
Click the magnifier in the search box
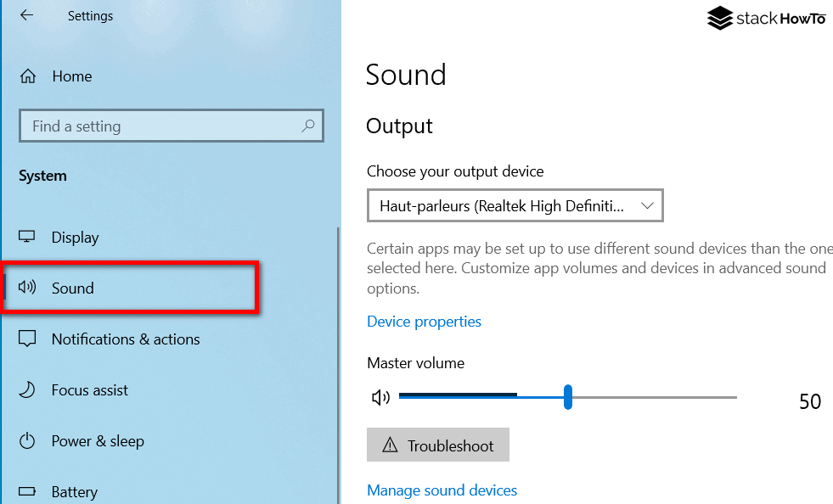pyautogui.click(x=308, y=126)
